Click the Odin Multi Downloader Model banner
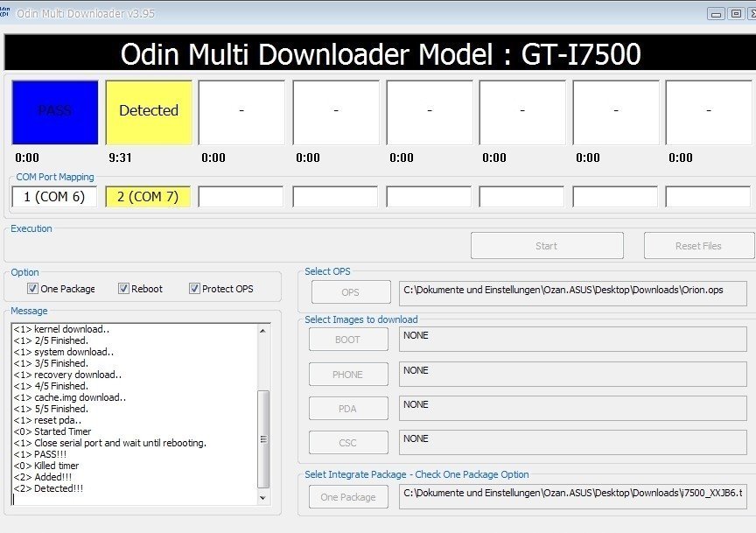 tap(380, 53)
